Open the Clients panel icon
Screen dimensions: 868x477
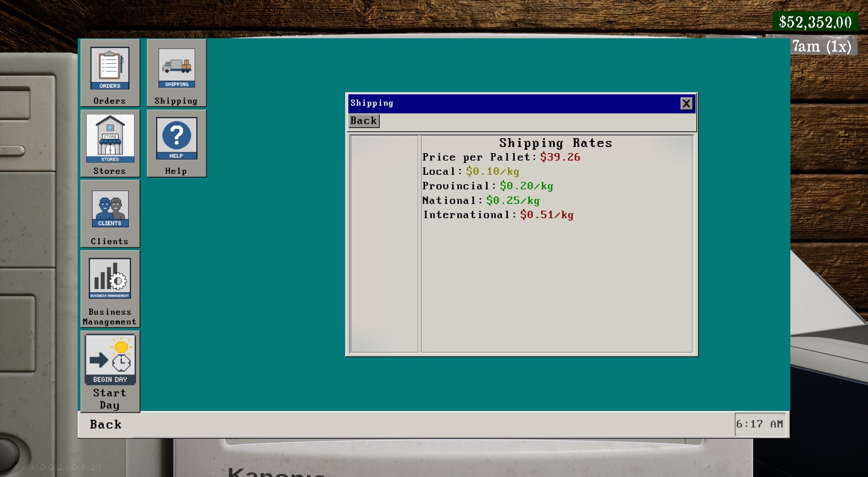(x=109, y=209)
